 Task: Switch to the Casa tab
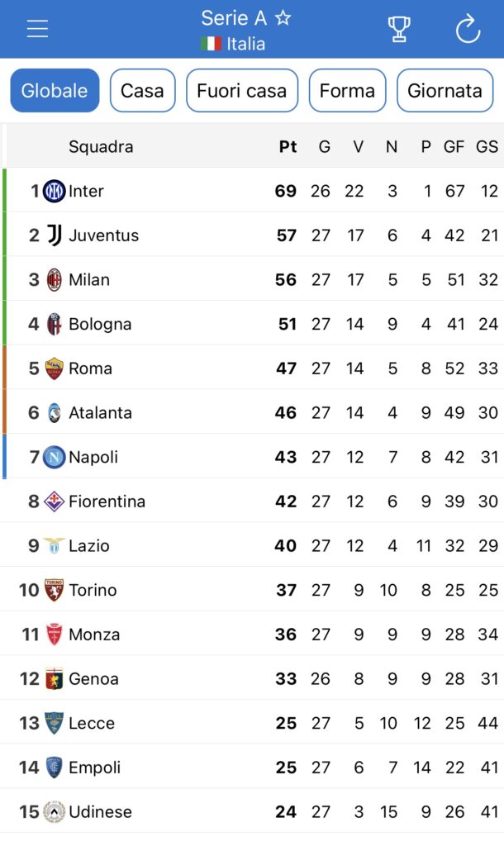[x=142, y=90]
